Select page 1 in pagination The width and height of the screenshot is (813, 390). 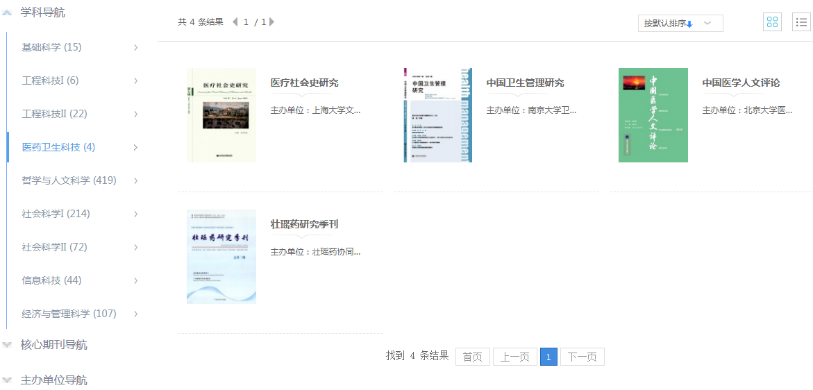tap(549, 357)
